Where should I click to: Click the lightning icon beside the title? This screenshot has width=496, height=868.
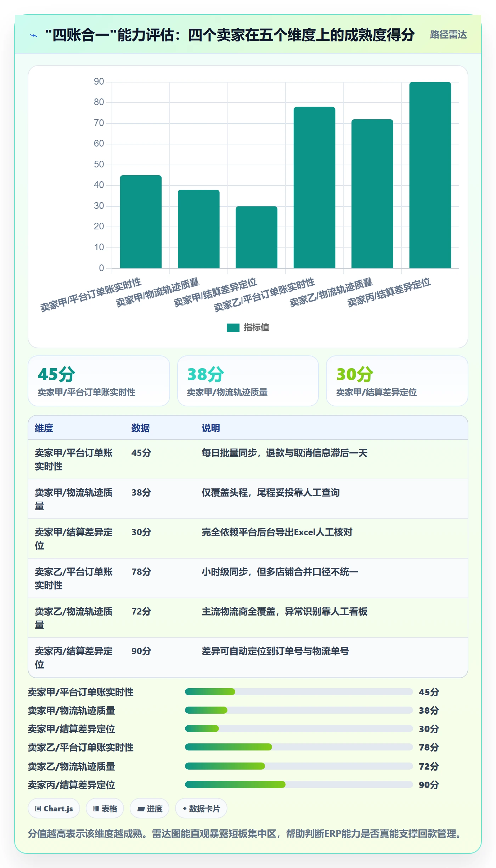click(34, 35)
